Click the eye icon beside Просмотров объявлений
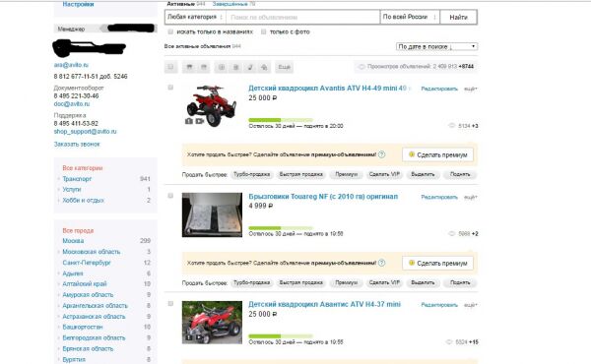This screenshot has width=591, height=364. click(361, 67)
